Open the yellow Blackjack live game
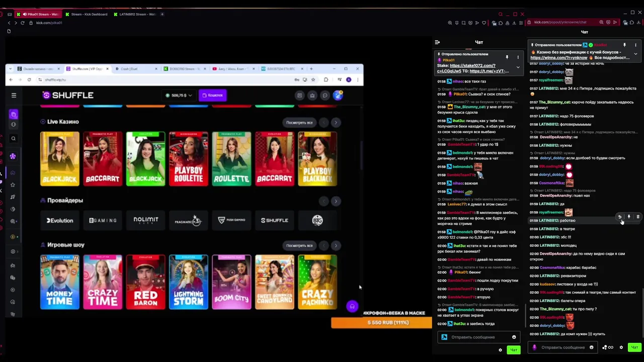644x362 pixels. pyautogui.click(x=60, y=159)
